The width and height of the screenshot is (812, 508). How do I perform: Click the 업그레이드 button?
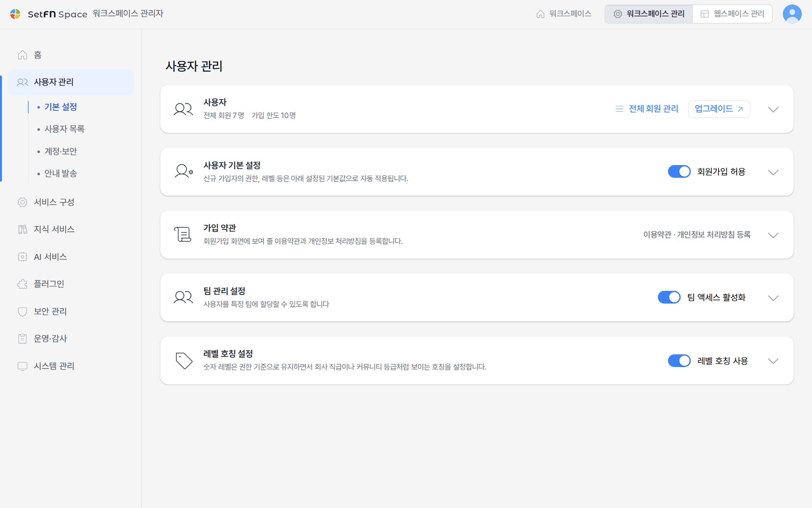coord(719,109)
